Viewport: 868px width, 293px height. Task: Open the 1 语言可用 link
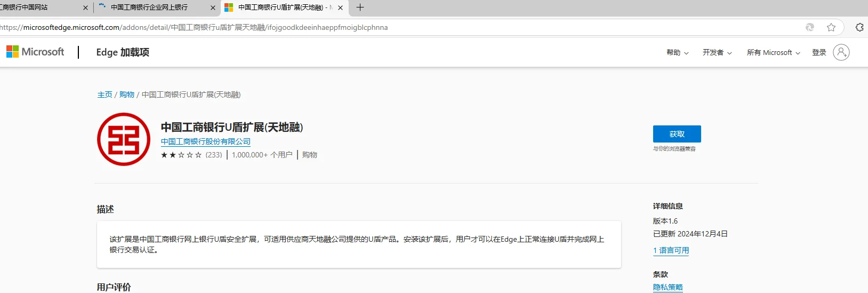[x=671, y=250]
